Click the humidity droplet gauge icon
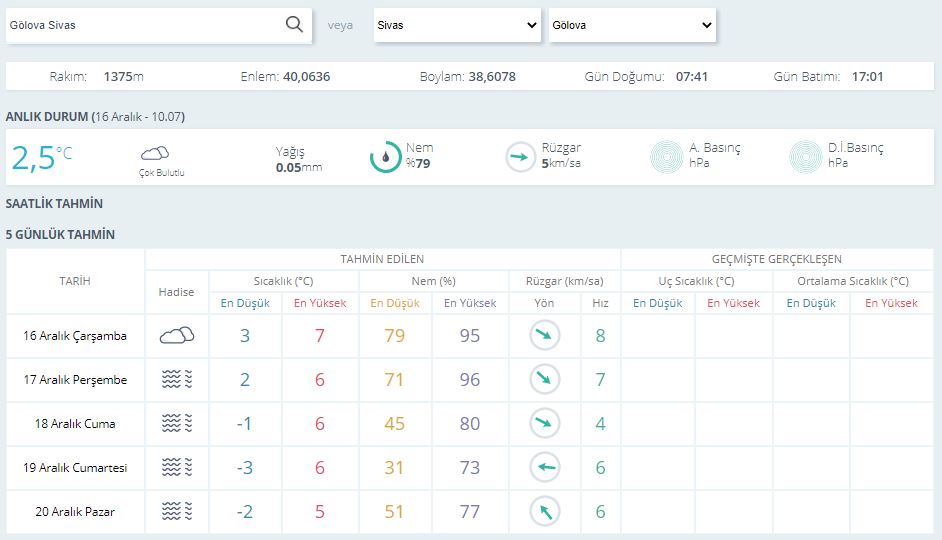The image size is (942, 540). pyautogui.click(x=386, y=157)
